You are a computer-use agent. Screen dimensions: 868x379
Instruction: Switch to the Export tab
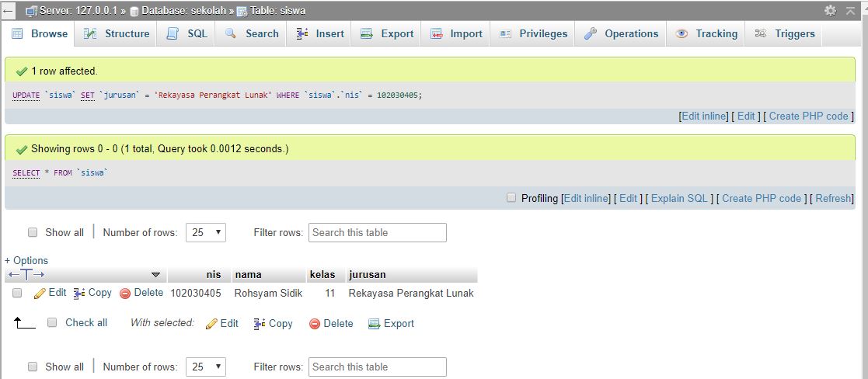tap(387, 33)
